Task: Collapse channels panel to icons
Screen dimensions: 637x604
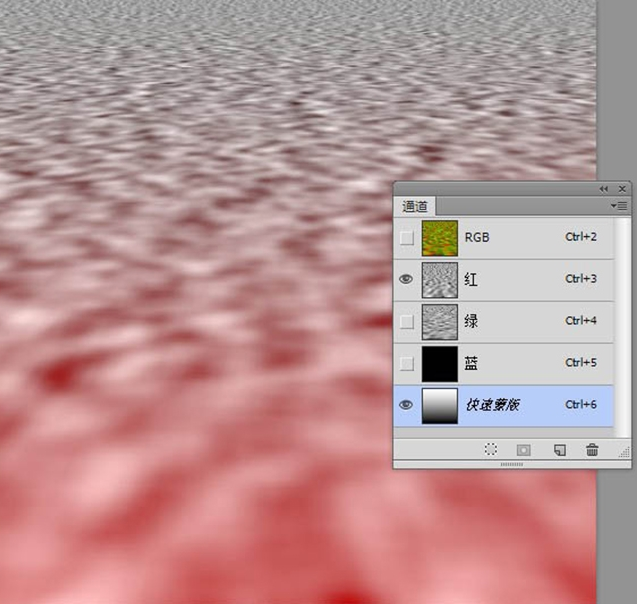Action: point(604,189)
